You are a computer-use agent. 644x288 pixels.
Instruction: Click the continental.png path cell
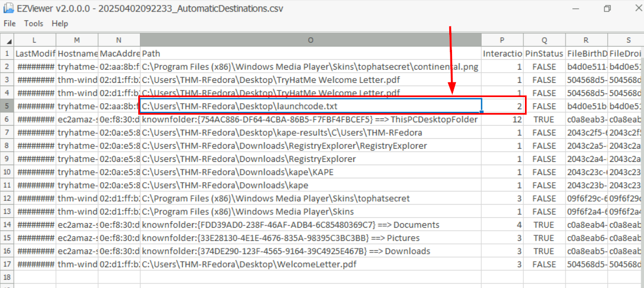coord(310,67)
